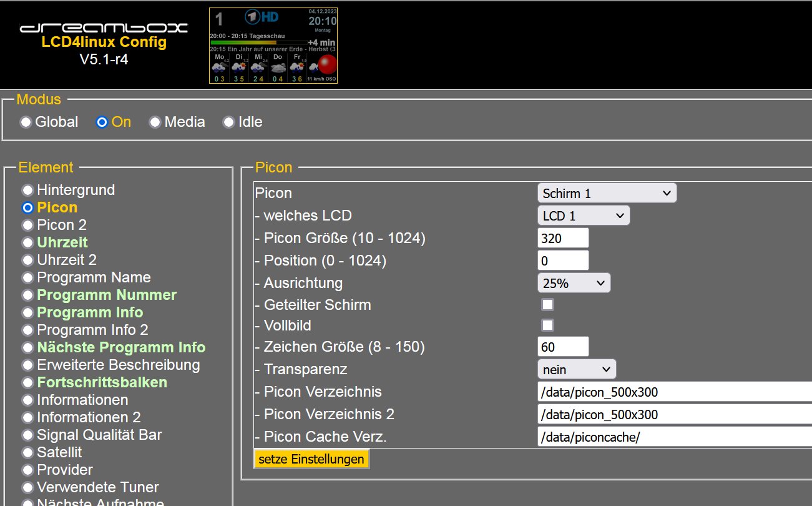Open the Ausrichtung 25% dropdown
Screen dimensions: 812x506
574,283
